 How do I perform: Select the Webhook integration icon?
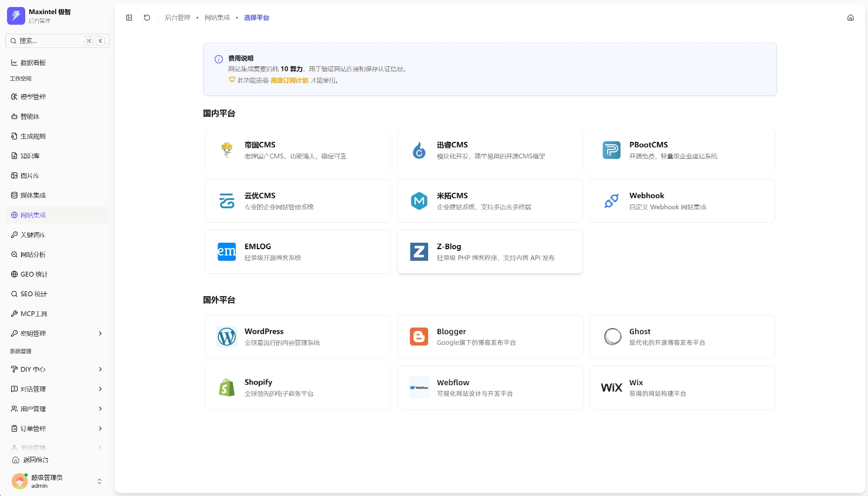[611, 201]
